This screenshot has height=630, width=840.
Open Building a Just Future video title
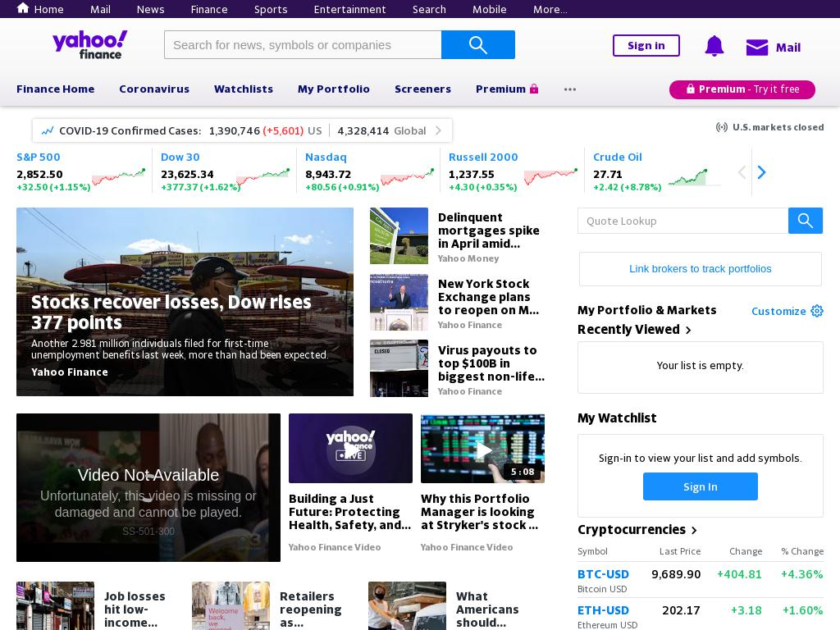(x=349, y=512)
